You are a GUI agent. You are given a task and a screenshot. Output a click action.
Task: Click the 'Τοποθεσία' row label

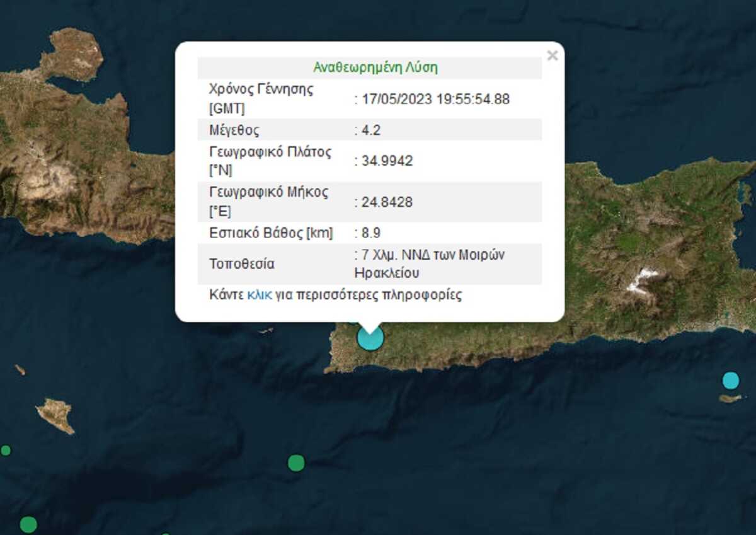click(x=242, y=264)
